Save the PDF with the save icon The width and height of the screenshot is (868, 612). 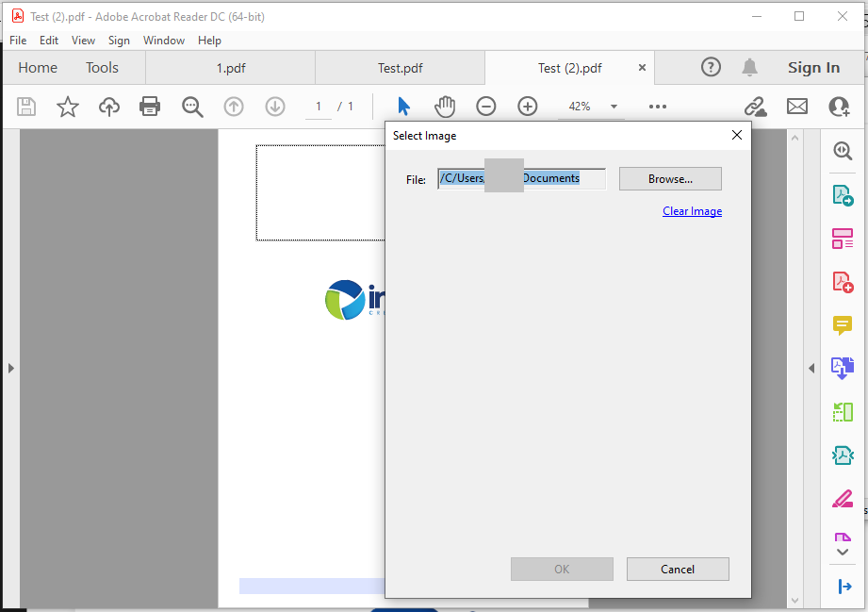(26, 106)
